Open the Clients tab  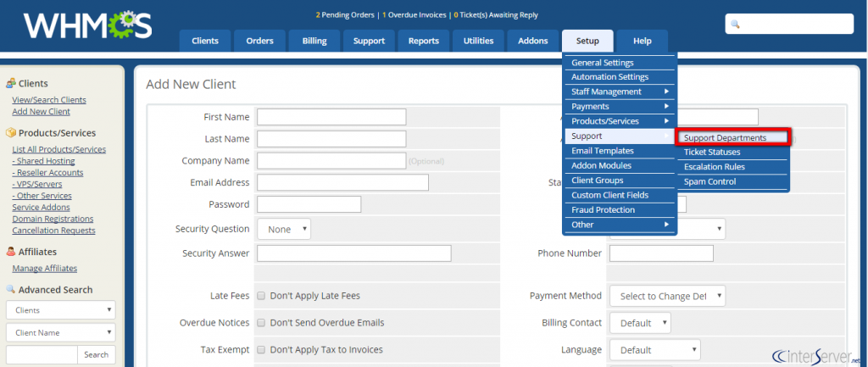[x=205, y=41]
